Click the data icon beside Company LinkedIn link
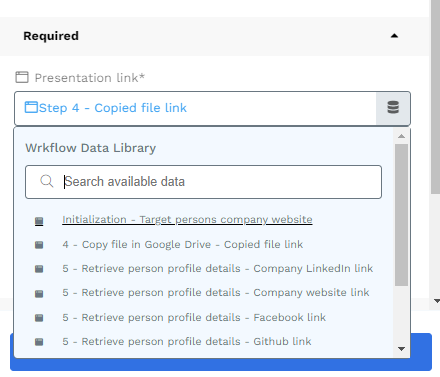The image size is (440, 377). [x=39, y=269]
